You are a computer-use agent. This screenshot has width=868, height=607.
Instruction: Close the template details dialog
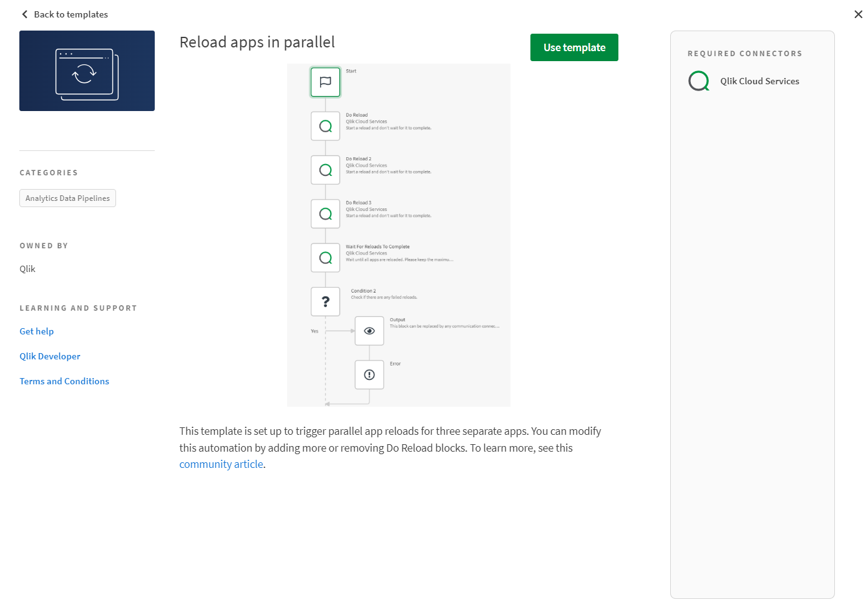[858, 14]
